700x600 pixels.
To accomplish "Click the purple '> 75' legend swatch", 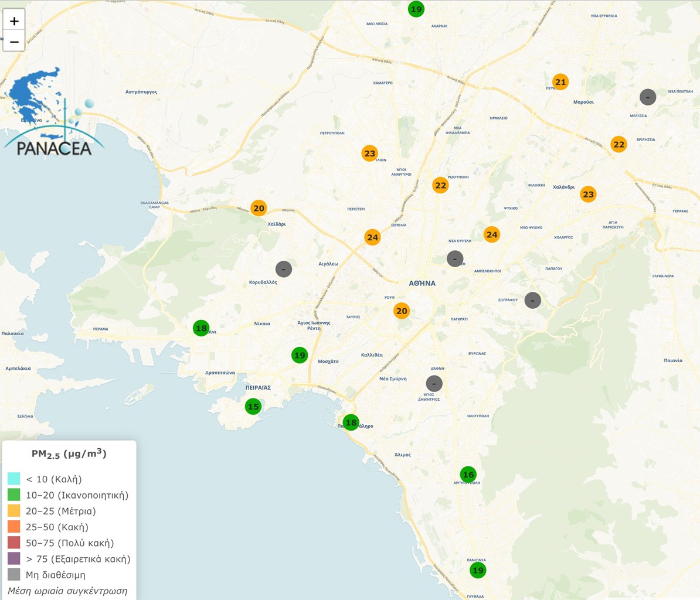I will point(14,559).
